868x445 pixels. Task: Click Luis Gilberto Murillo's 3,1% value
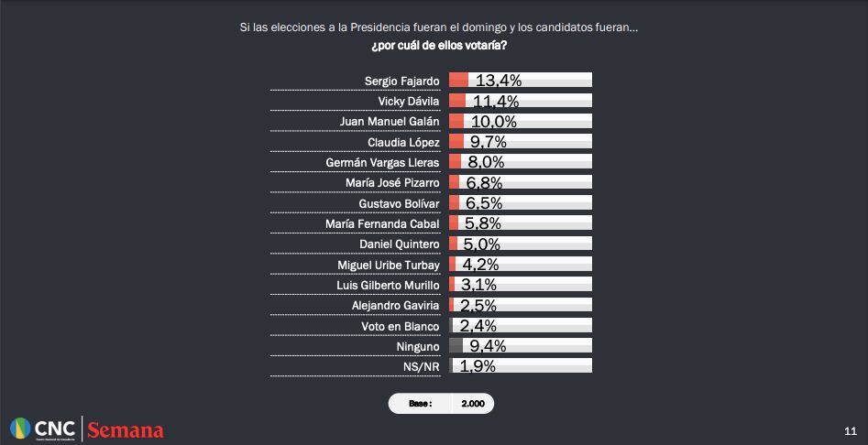point(478,285)
